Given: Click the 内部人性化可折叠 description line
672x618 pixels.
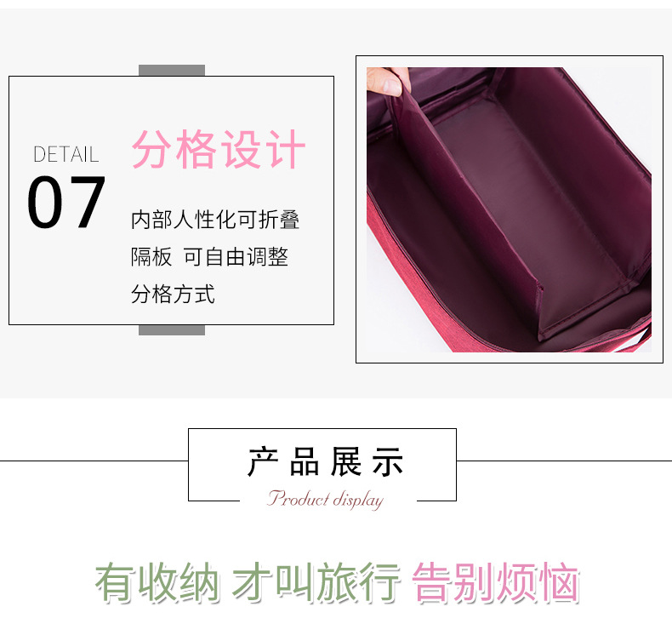Looking at the screenshot, I should [215, 220].
